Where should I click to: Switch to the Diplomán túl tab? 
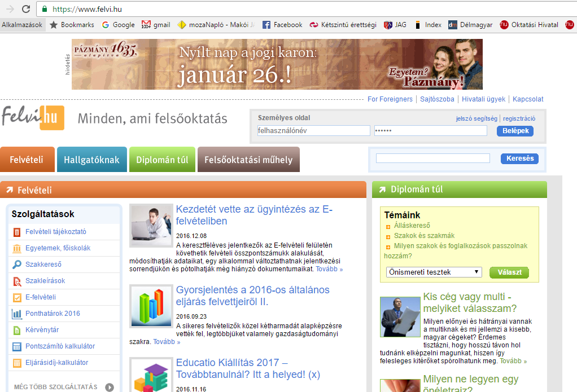pos(162,160)
